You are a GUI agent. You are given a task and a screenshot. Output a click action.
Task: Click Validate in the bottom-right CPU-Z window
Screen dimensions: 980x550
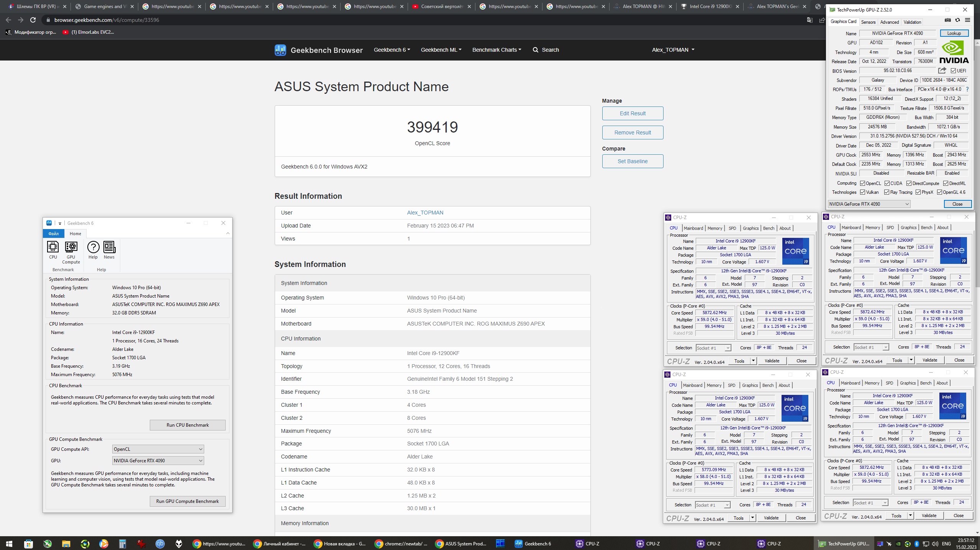929,516
